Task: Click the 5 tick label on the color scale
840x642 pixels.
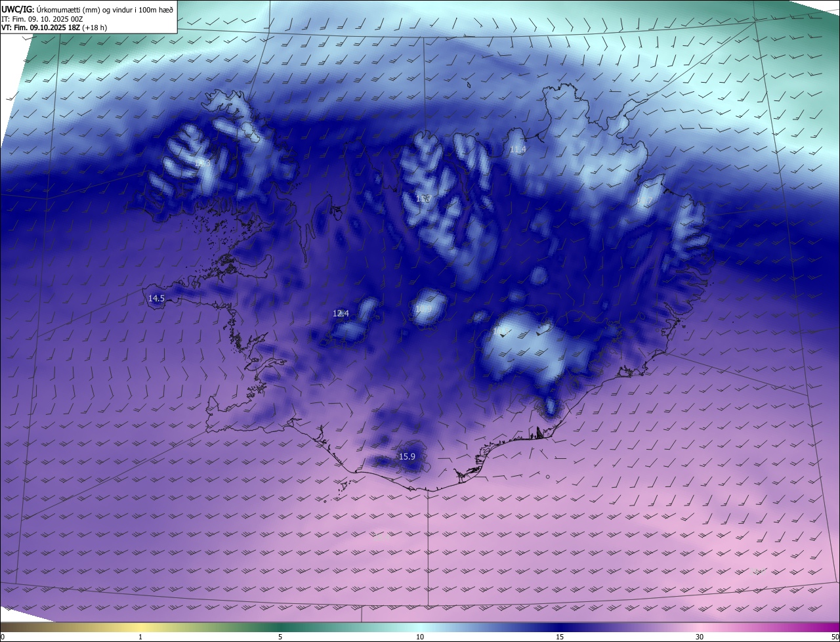Action: tap(280, 637)
